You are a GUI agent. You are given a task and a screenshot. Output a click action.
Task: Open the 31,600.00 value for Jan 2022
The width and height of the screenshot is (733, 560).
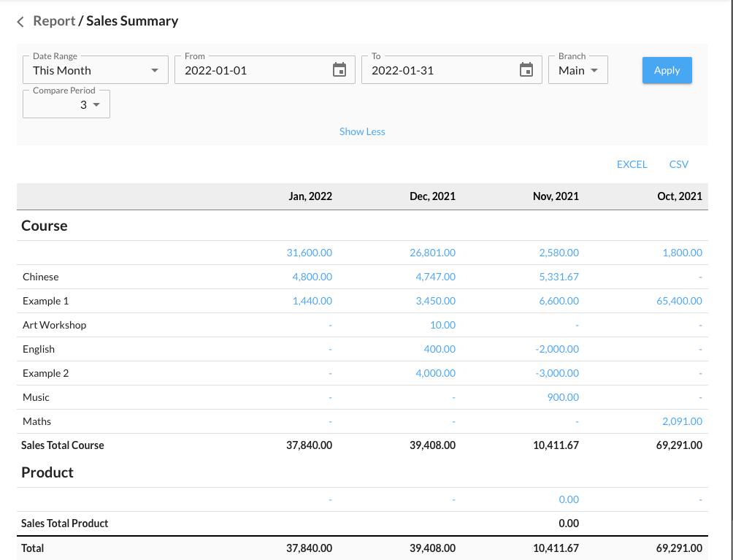[x=309, y=253]
